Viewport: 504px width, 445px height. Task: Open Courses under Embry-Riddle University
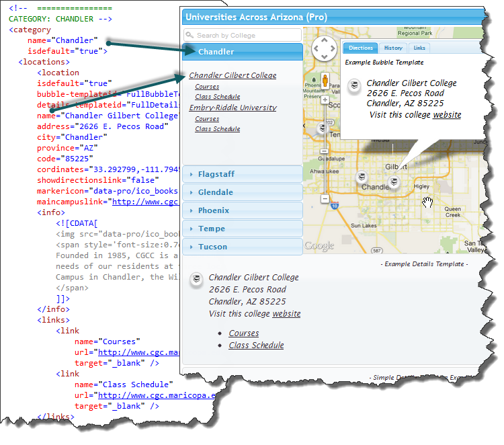[207, 119]
